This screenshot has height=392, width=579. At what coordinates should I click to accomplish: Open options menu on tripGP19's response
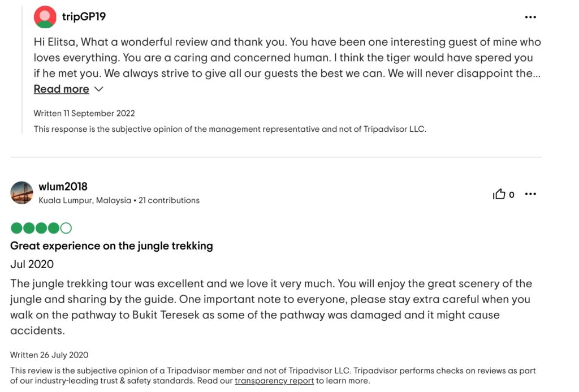pyautogui.click(x=530, y=17)
